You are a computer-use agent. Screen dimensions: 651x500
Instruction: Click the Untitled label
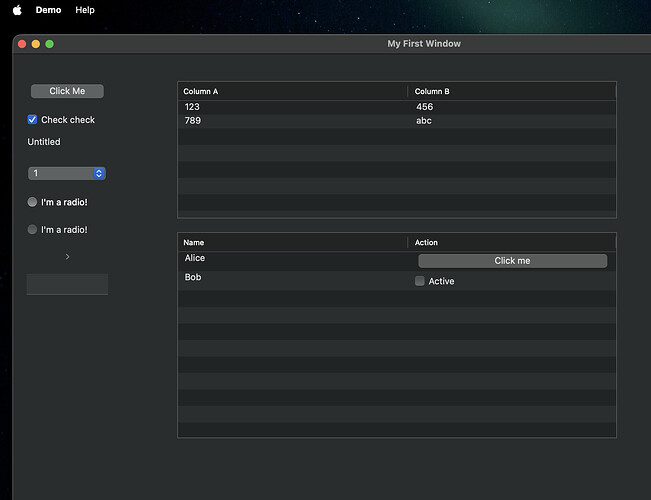(44, 142)
